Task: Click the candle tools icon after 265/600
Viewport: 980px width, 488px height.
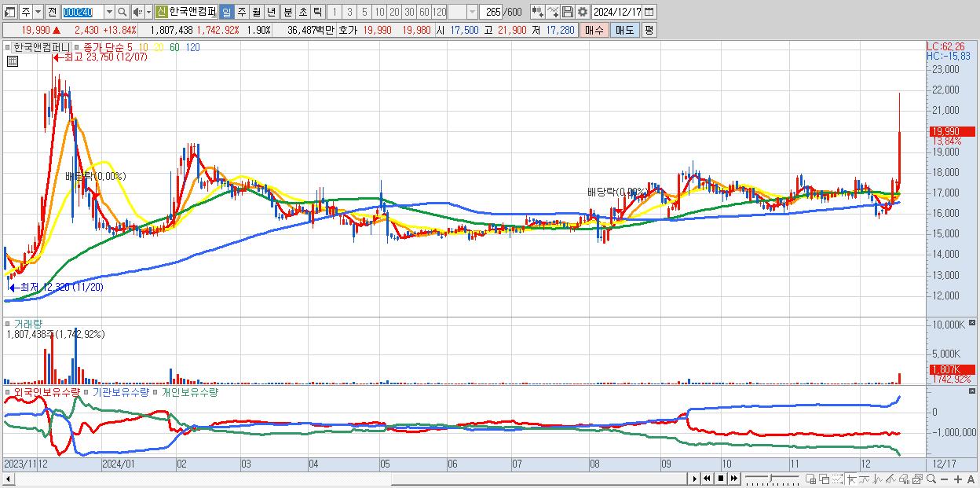Action: [538, 12]
